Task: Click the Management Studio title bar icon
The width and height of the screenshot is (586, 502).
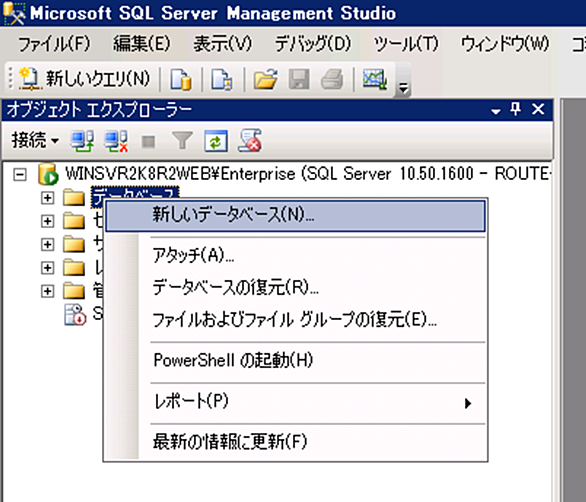Action: click(x=14, y=13)
